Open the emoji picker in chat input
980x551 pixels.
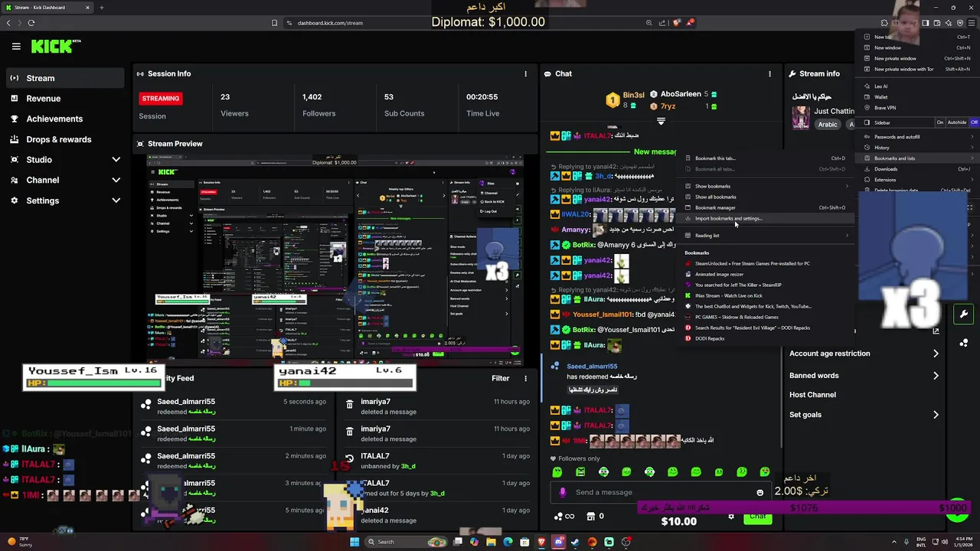click(x=759, y=493)
